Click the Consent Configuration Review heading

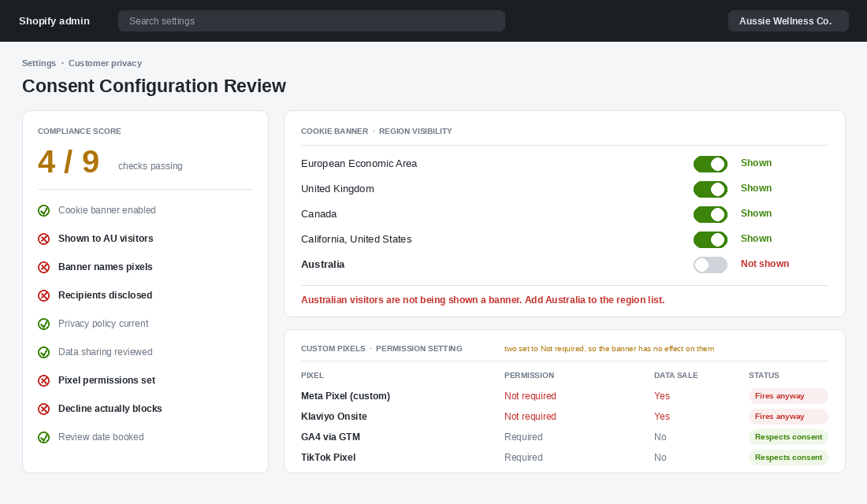pos(154,86)
